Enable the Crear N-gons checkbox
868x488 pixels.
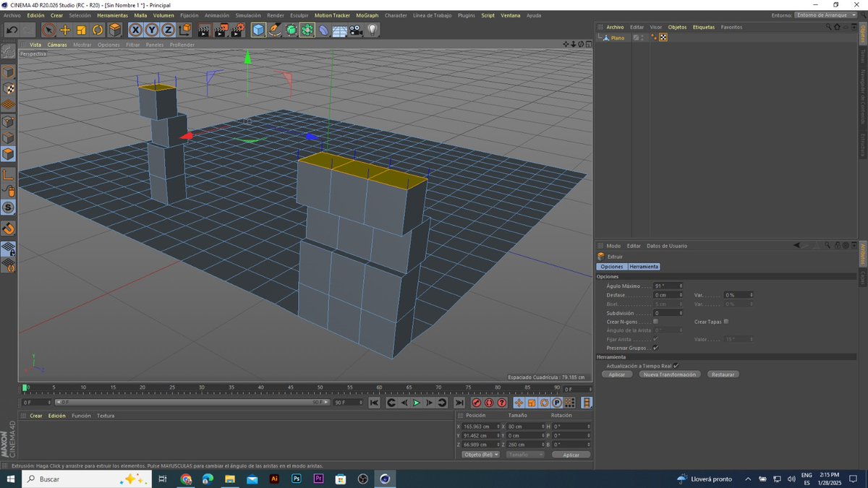pyautogui.click(x=655, y=322)
